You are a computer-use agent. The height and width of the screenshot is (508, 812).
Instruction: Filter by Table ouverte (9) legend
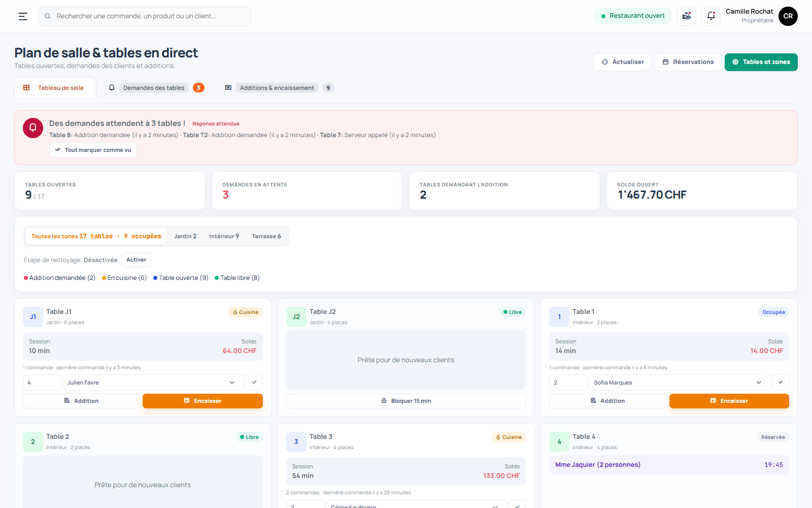181,278
